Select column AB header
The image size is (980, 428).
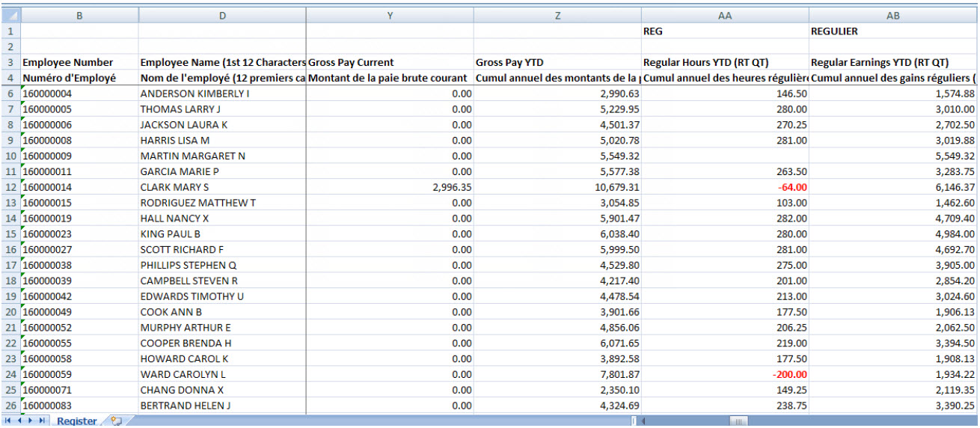(x=892, y=16)
